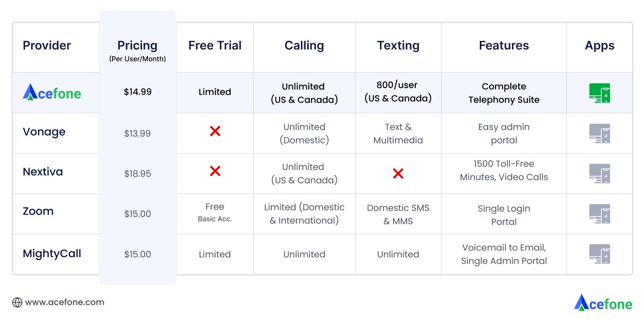Click the Features column header
The height and width of the screenshot is (323, 644).
(x=503, y=46)
